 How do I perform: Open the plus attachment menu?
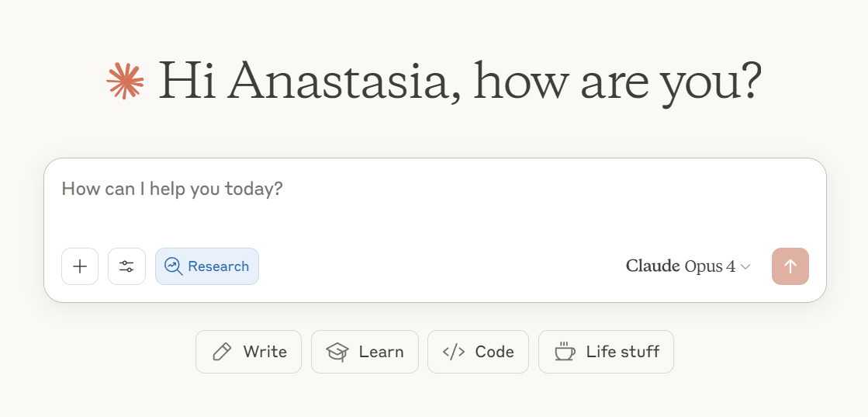click(x=80, y=266)
